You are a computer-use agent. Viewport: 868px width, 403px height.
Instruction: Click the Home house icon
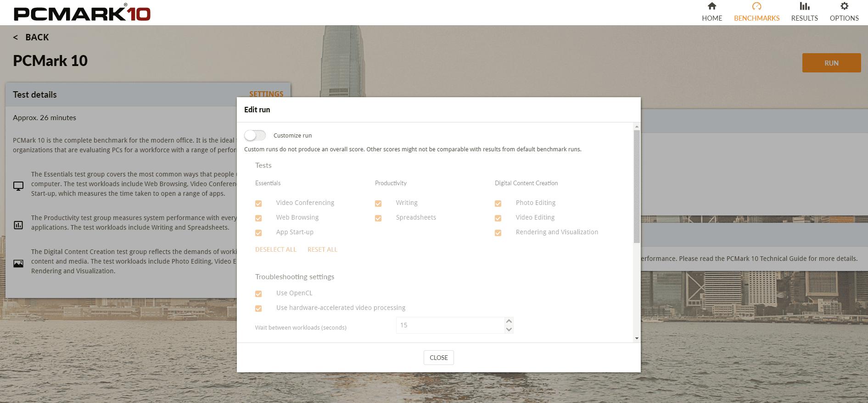(711, 6)
